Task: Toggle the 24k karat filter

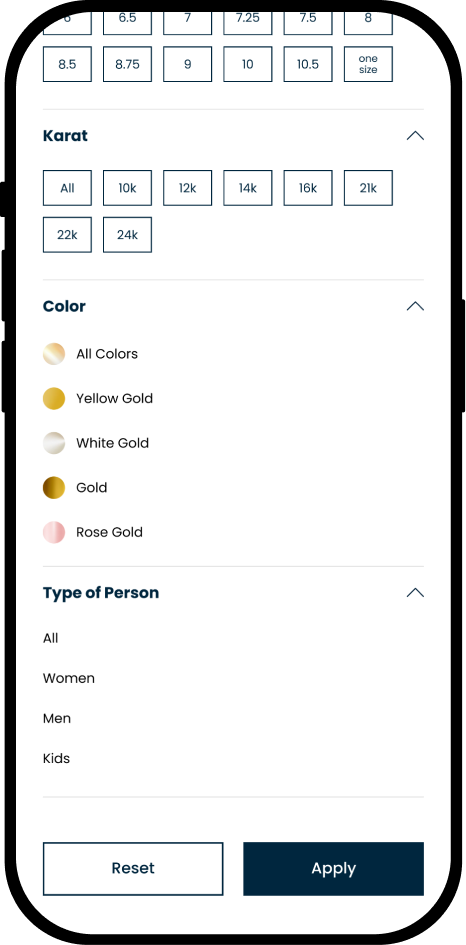Action: pos(127,234)
